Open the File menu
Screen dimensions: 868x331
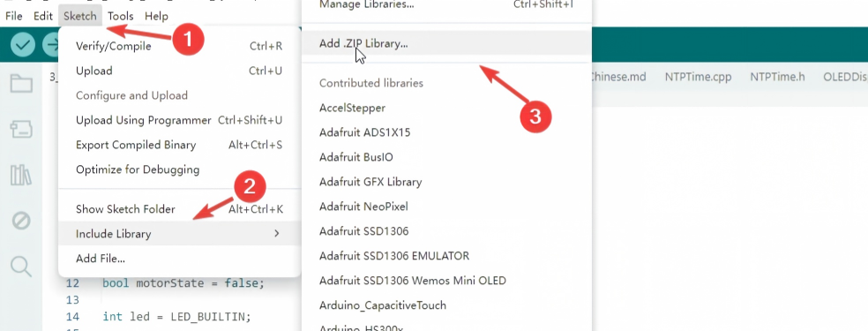14,16
